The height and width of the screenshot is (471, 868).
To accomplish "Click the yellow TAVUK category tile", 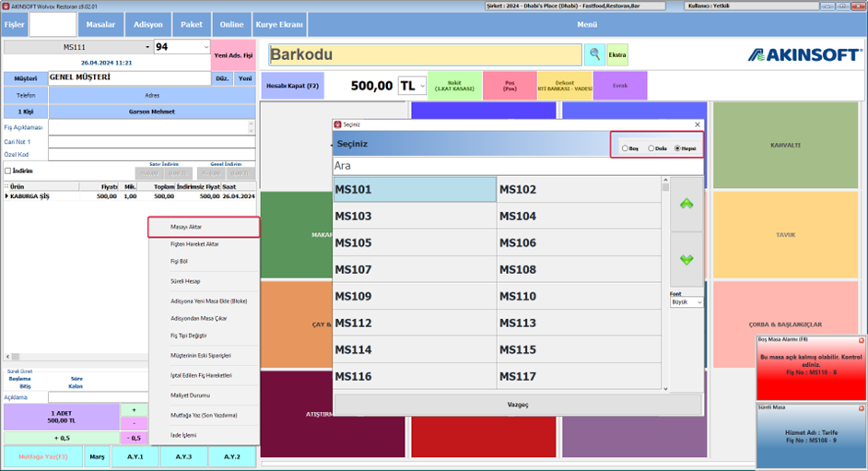I will click(785, 235).
